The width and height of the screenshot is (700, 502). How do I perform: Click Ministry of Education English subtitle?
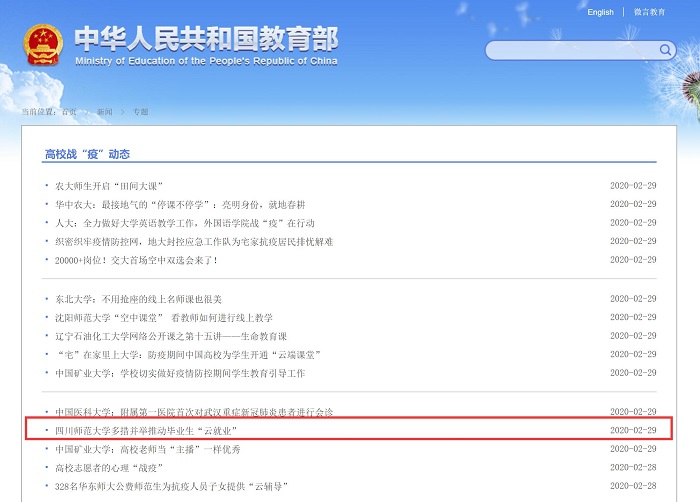tap(206, 61)
